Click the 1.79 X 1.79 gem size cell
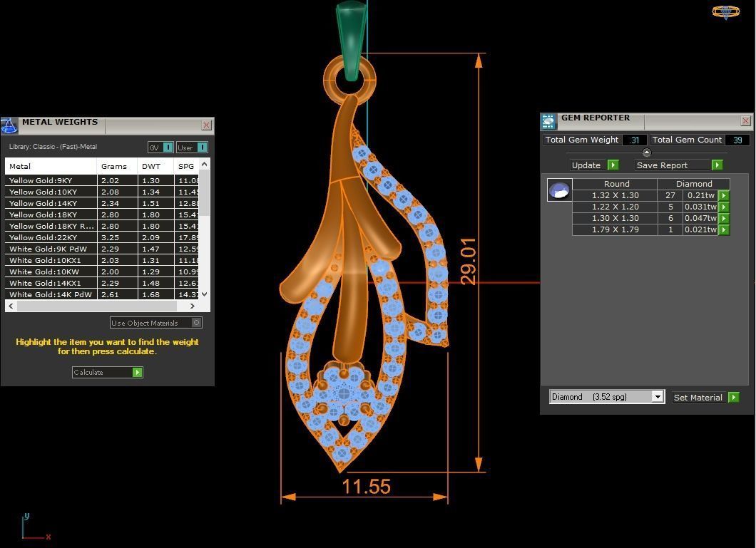The height and width of the screenshot is (548, 756). 615,229
